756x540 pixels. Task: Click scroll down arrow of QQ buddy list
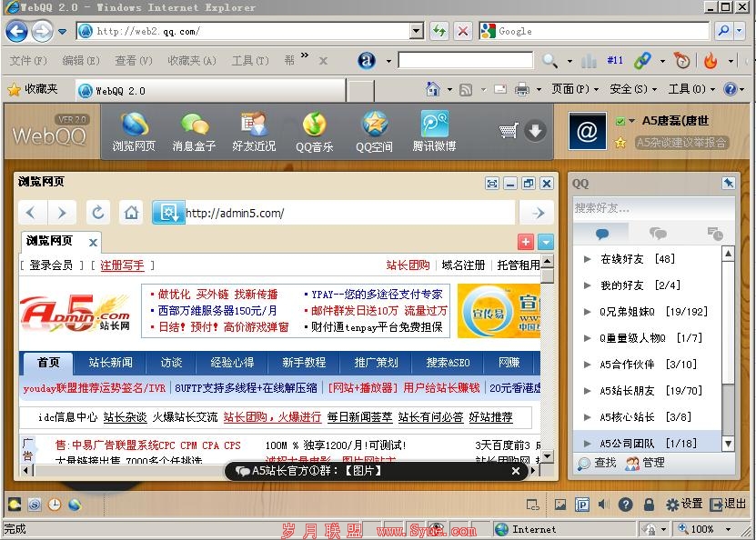(728, 444)
